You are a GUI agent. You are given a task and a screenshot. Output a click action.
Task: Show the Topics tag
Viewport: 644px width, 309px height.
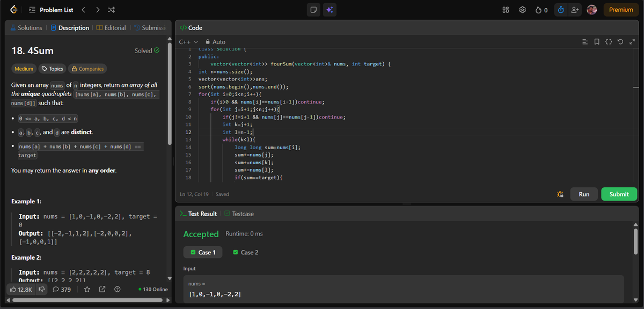point(52,69)
